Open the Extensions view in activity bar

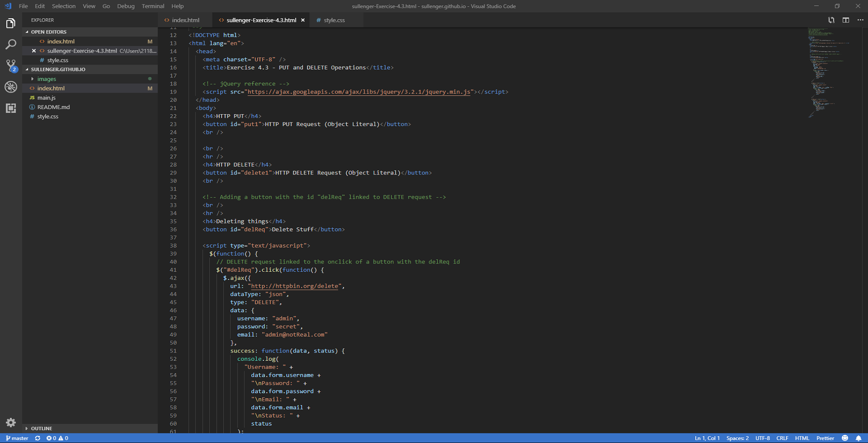(x=11, y=108)
